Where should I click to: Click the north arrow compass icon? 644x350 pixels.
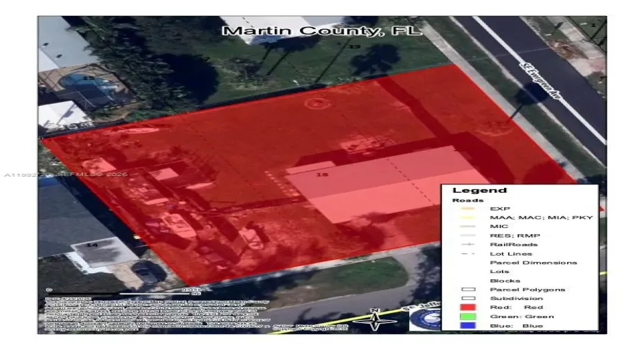coord(374,320)
